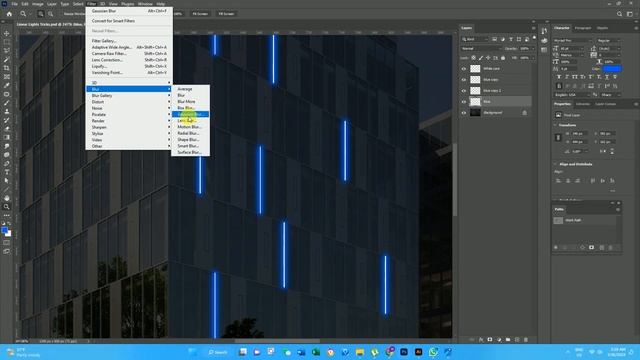Image resolution: width=640 pixels, height=360 pixels.
Task: Open the font style Regular dropdown
Action: click(x=609, y=40)
